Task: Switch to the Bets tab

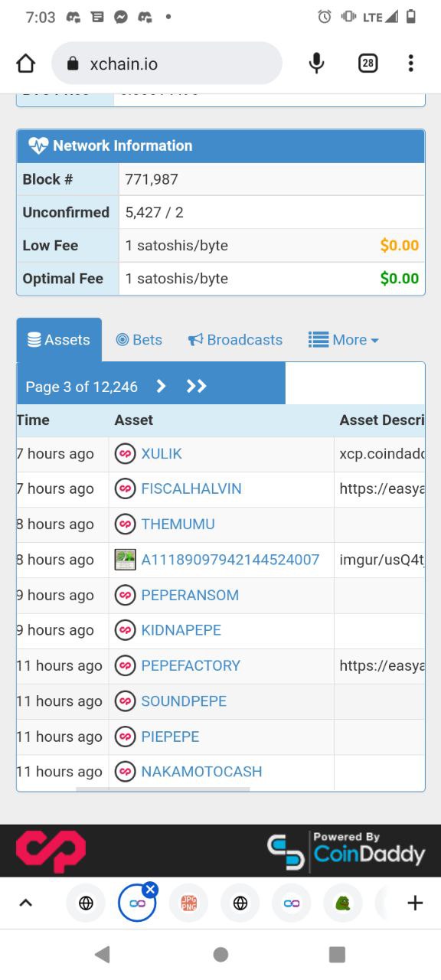Action: [139, 340]
